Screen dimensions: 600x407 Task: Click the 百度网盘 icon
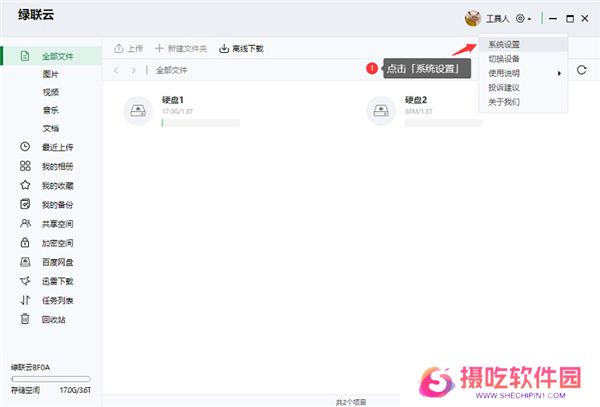click(25, 262)
